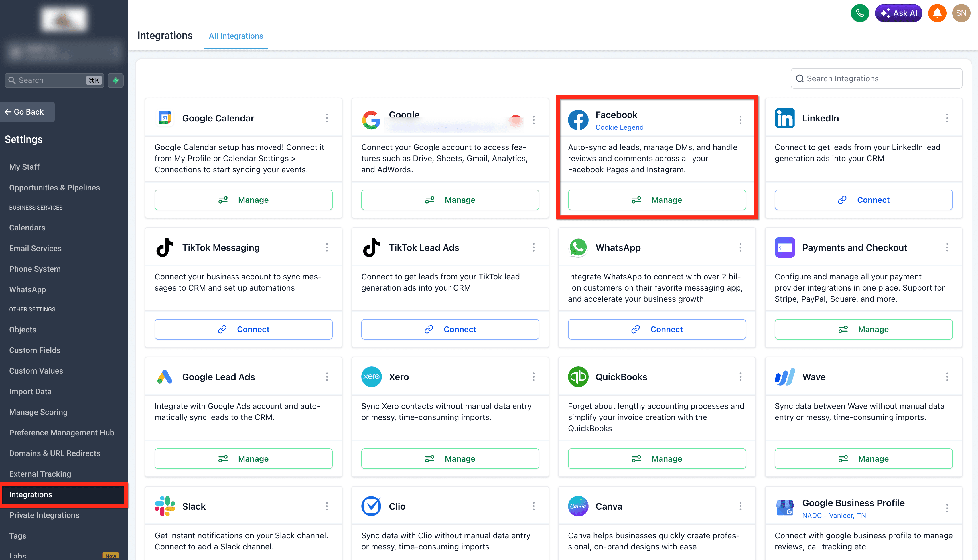Image resolution: width=978 pixels, height=560 pixels.
Task: Open three-dot menu on QuickBooks card
Action: point(740,376)
